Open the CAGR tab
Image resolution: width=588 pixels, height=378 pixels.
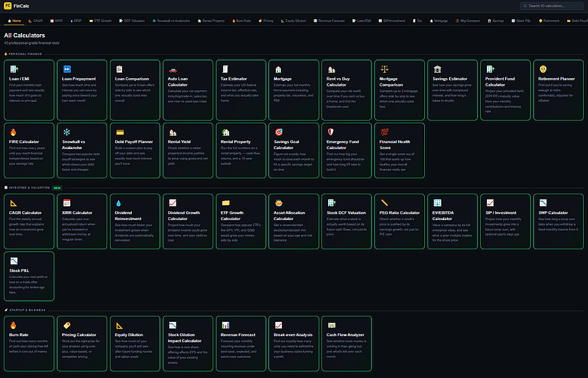coord(36,21)
